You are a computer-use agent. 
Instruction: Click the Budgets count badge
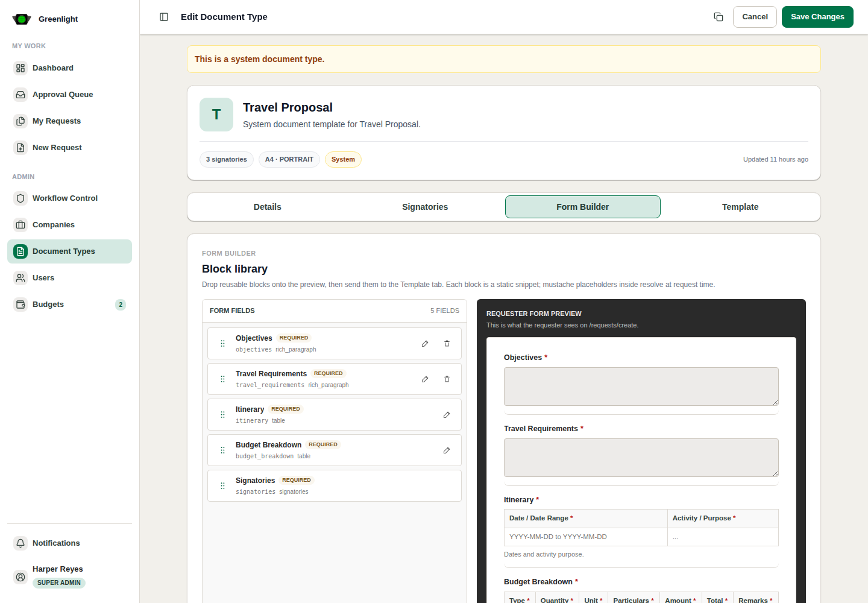[x=121, y=305]
